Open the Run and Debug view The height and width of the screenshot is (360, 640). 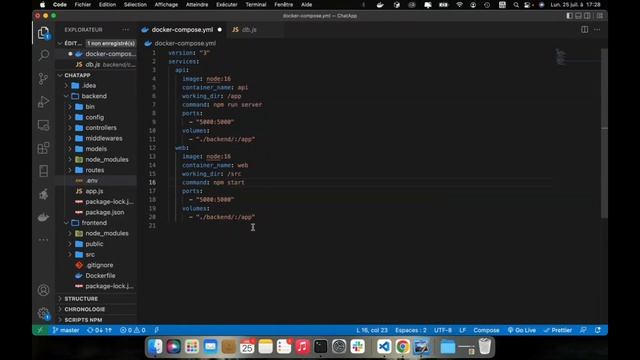(x=43, y=102)
